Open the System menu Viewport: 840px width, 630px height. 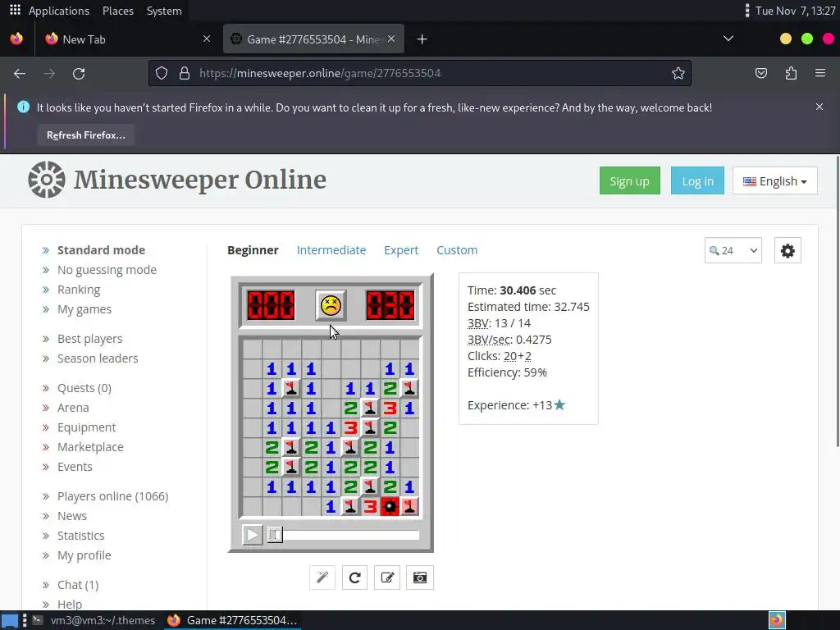click(164, 11)
